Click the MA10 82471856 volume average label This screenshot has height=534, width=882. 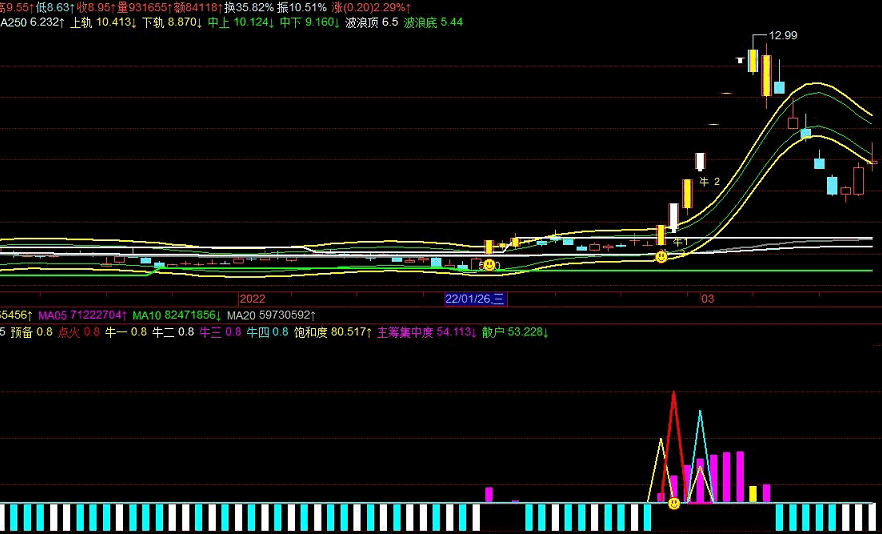pos(177,316)
